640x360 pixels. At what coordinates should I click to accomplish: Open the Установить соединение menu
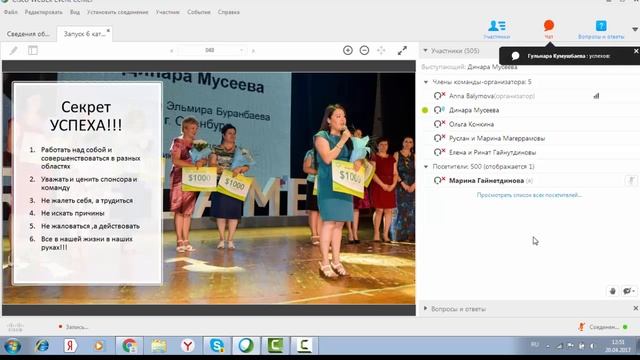118,12
